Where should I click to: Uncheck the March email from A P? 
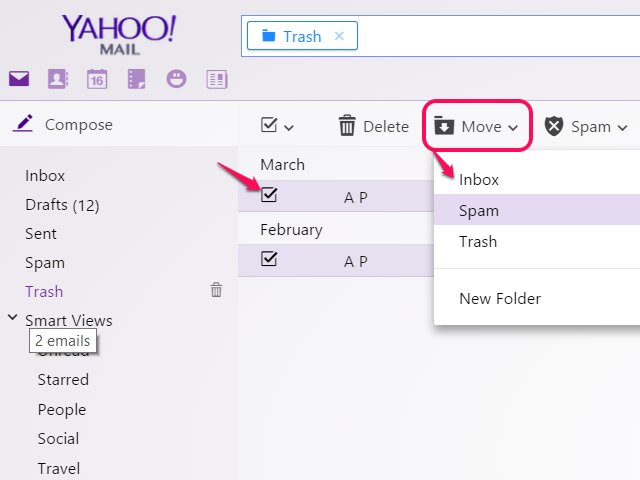point(269,195)
